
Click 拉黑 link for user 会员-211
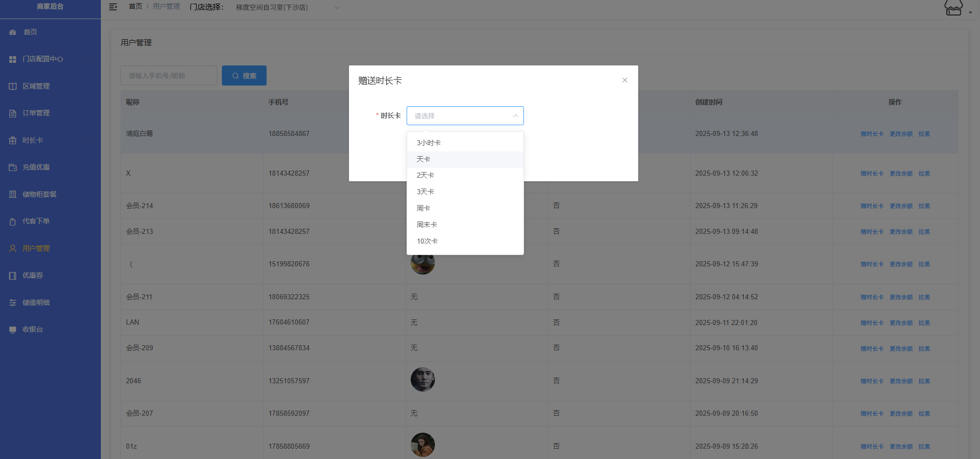(x=924, y=297)
